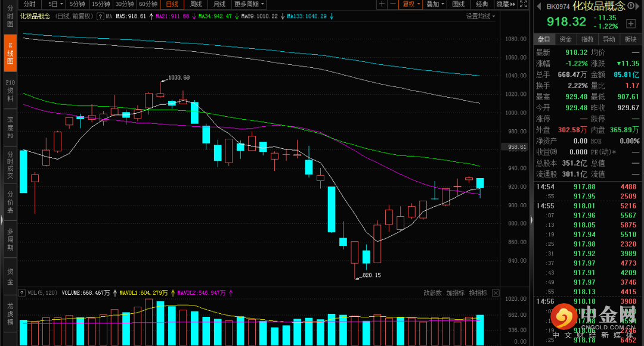
Task: Switch chart period to 60分钟
Action: pos(148,4)
